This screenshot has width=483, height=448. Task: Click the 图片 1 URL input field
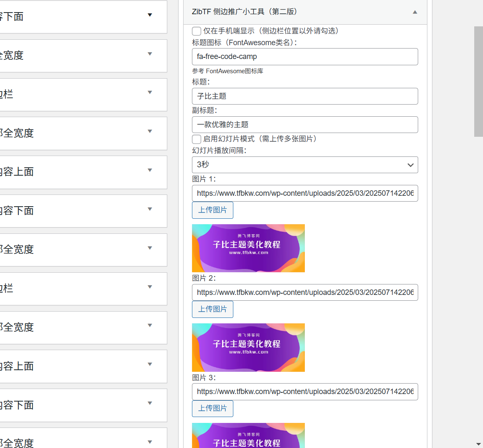coord(304,193)
